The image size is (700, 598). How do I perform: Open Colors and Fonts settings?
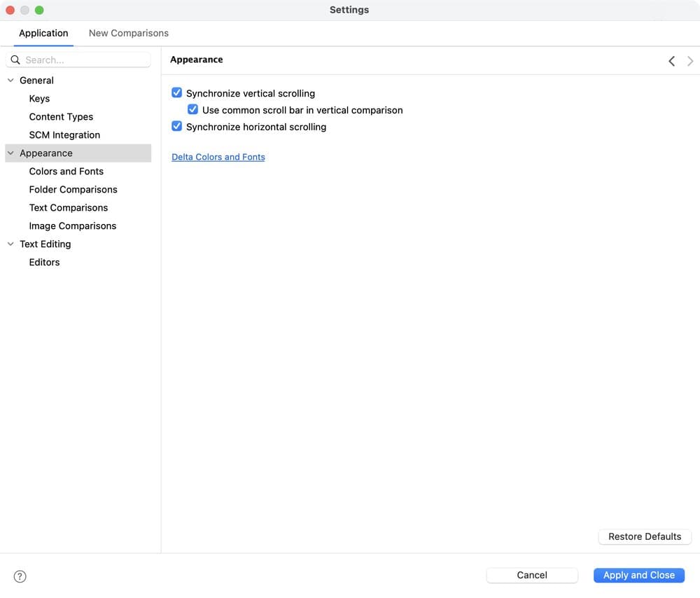tap(66, 172)
